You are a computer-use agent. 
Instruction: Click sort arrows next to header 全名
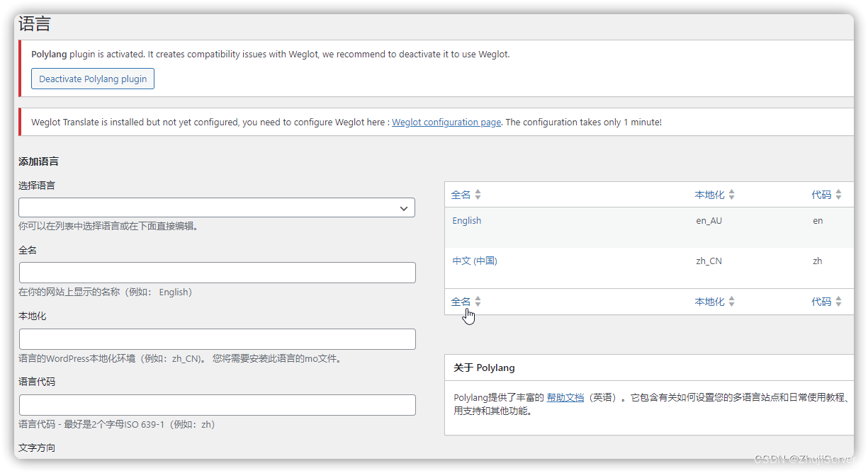(478, 195)
